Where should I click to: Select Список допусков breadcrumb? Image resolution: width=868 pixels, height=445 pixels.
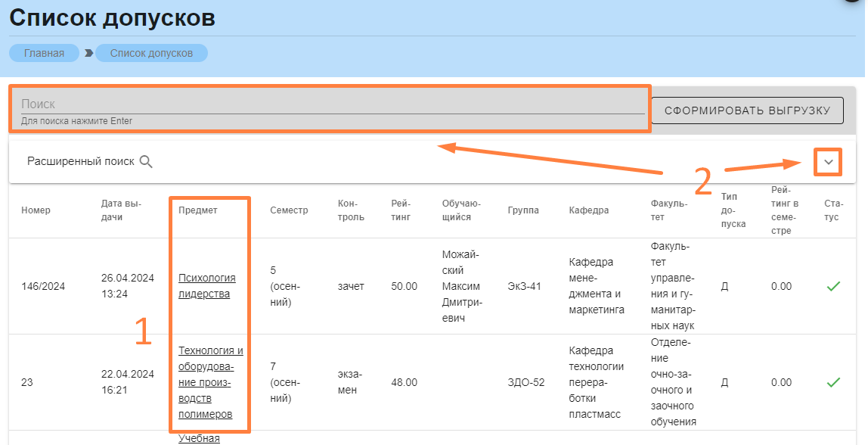coord(151,53)
